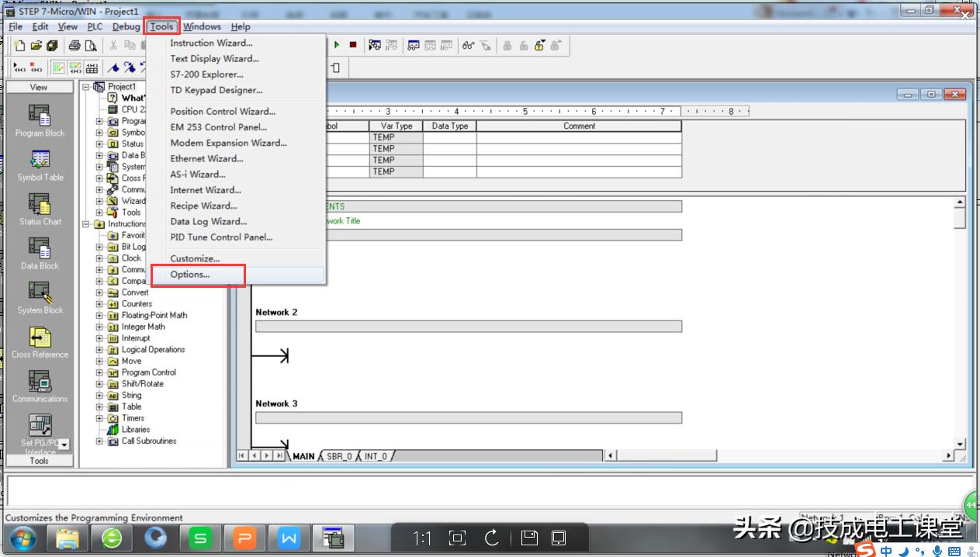Viewport: 980px width, 557px height.
Task: Toggle Program Status monitoring icon
Action: click(375, 45)
